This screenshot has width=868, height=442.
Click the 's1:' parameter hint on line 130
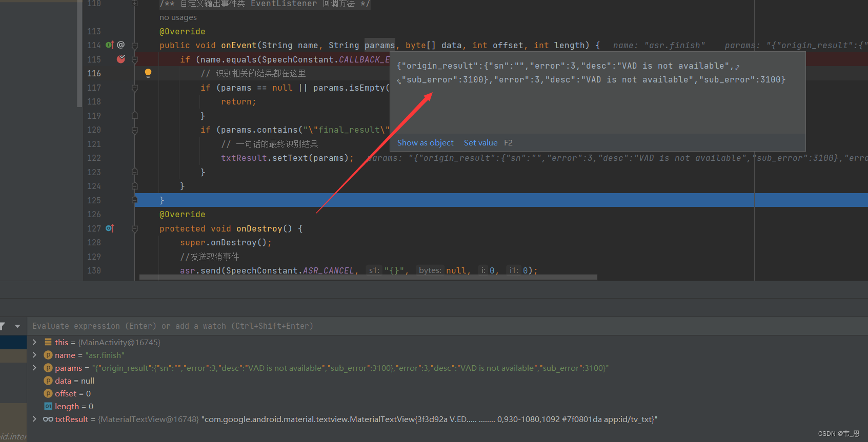point(374,270)
